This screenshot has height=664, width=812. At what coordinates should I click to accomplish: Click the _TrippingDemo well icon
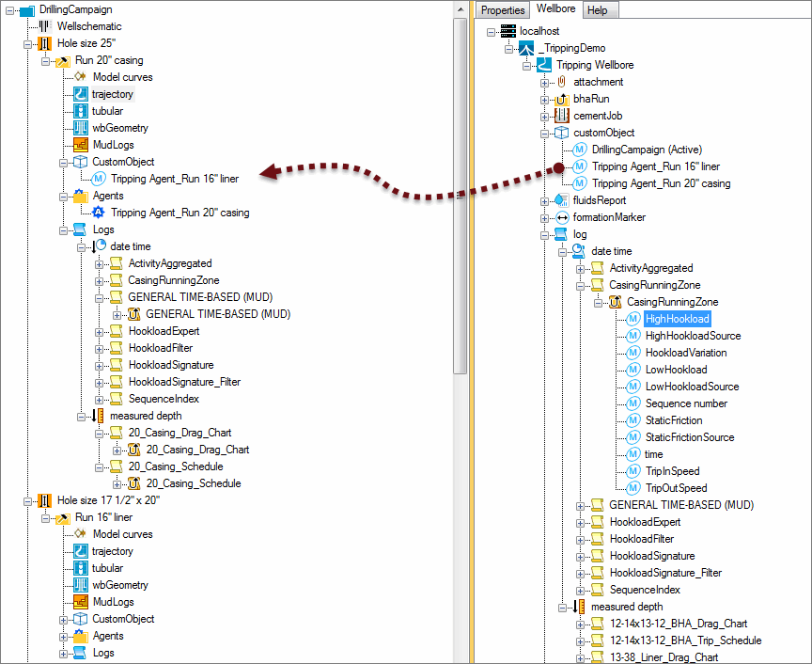[x=526, y=48]
